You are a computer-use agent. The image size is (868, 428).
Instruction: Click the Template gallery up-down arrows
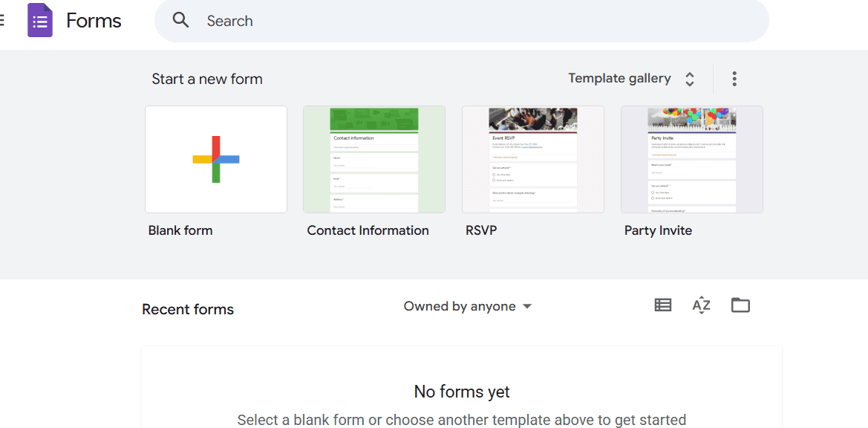tap(690, 80)
